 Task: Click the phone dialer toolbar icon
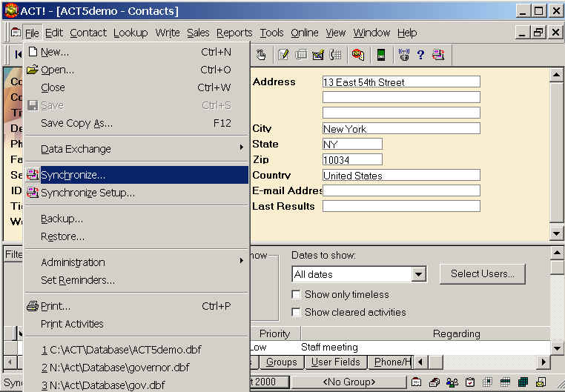[336, 55]
